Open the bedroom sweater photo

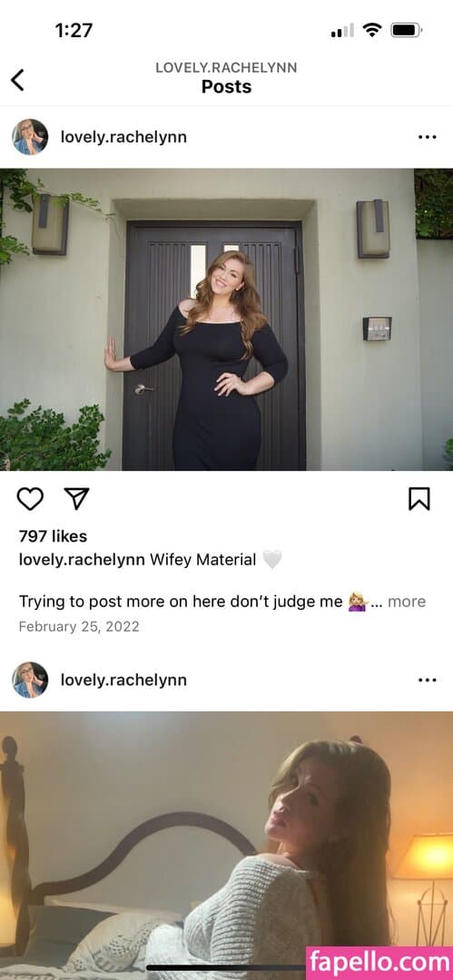[227, 846]
